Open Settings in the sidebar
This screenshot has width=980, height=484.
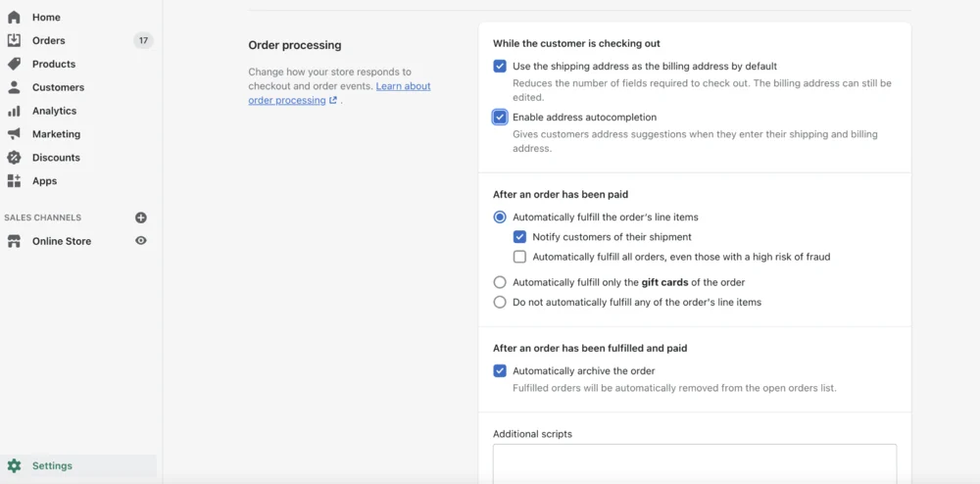[52, 466]
